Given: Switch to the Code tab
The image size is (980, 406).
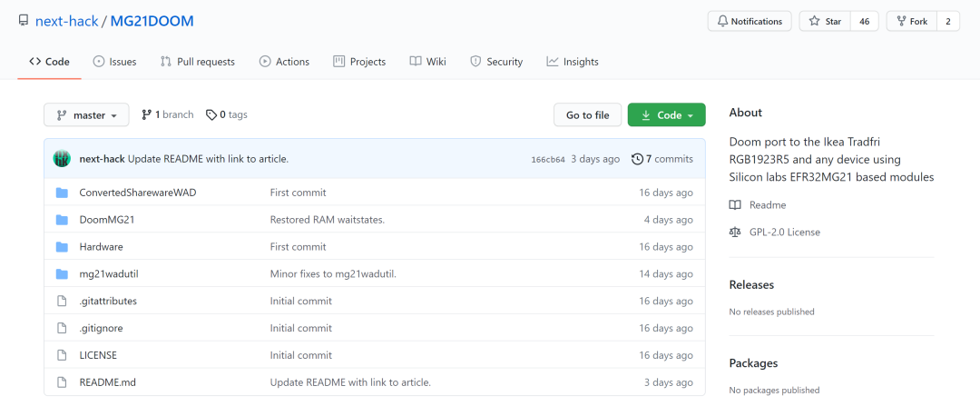Looking at the screenshot, I should click(49, 61).
